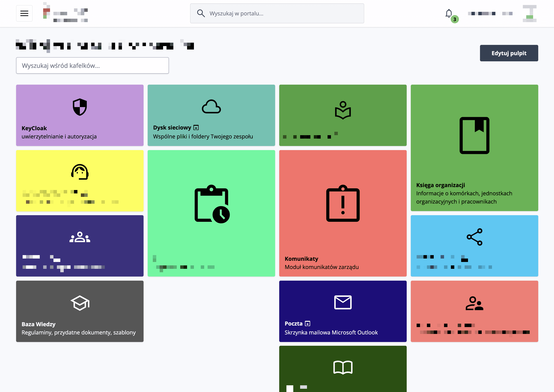Click the graduation cap Baza Wiedzy icon
The image size is (554, 392).
pos(80,303)
